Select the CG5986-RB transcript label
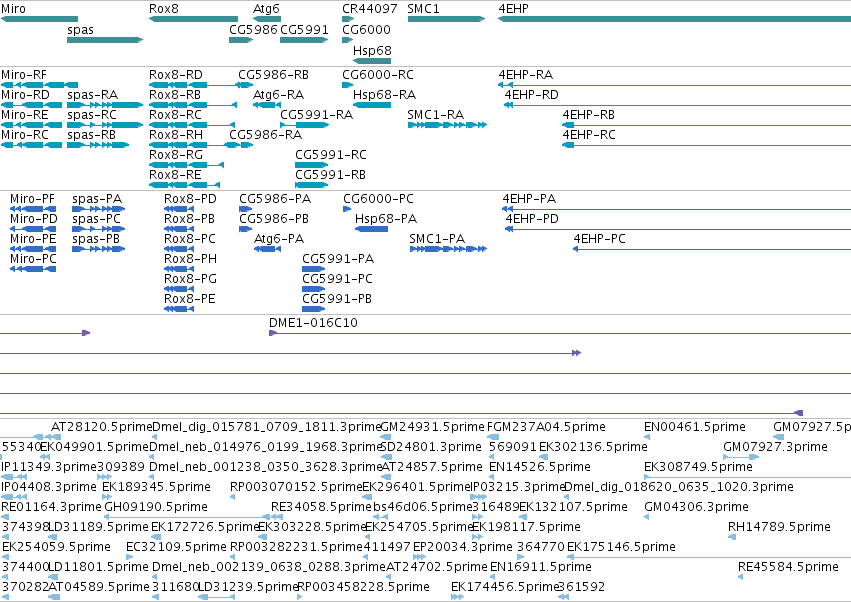The width and height of the screenshot is (851, 602). coord(274,74)
